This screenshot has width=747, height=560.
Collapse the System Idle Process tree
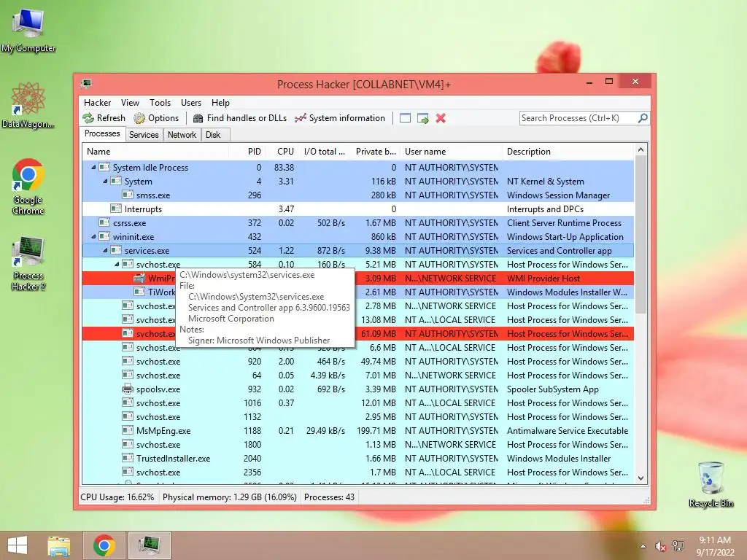[x=93, y=167]
